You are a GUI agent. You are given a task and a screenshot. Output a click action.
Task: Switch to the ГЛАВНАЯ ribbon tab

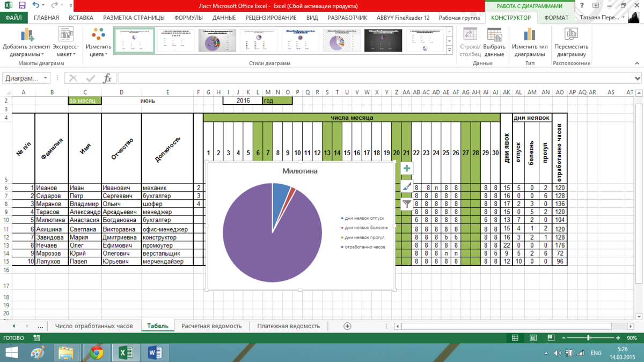pos(46,18)
